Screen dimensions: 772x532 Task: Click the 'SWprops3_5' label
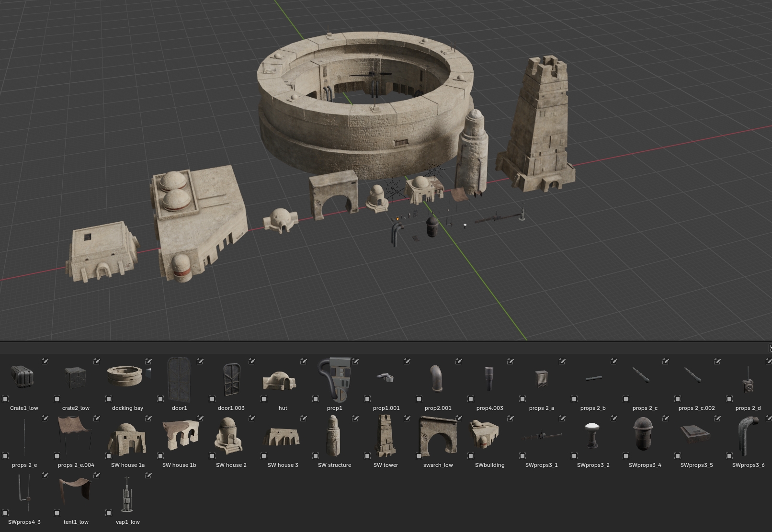click(696, 465)
